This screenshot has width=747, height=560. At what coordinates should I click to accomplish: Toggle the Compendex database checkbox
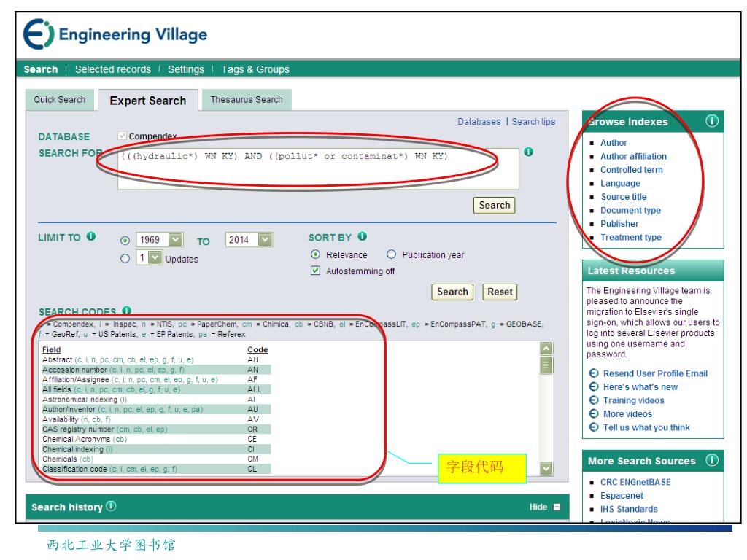coord(123,136)
